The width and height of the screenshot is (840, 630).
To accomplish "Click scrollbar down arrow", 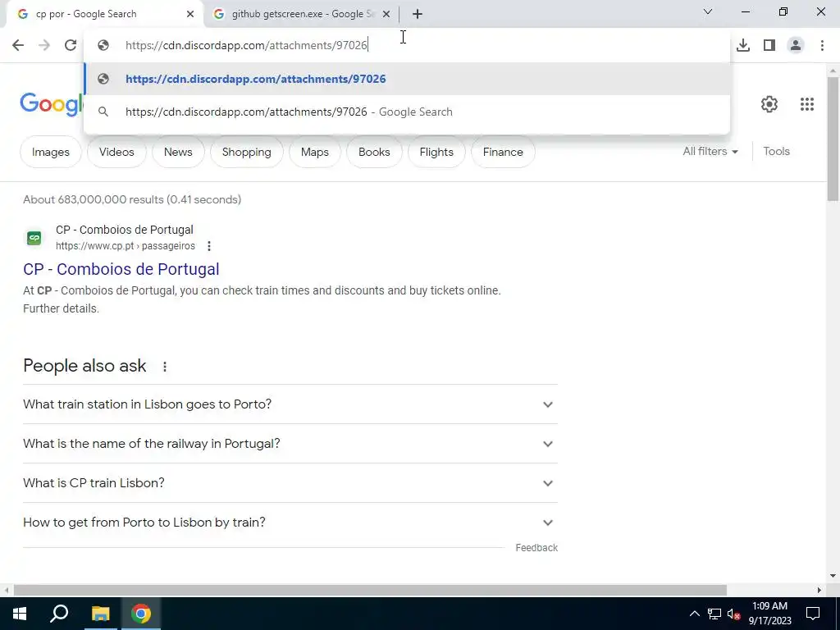I will click(x=833, y=576).
